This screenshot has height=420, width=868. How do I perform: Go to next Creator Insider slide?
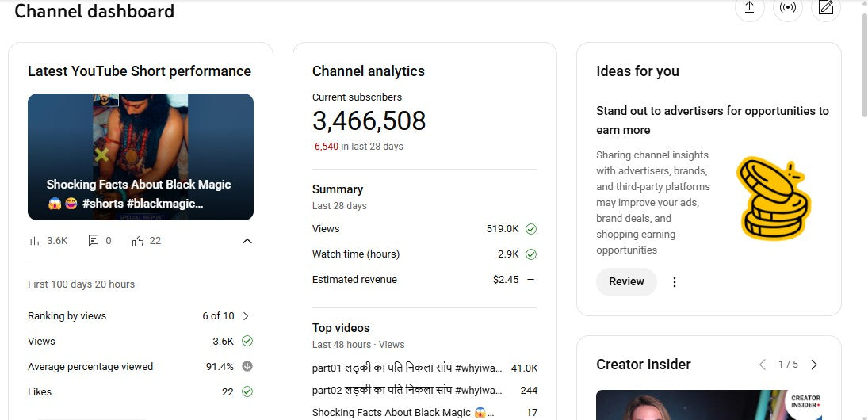pyautogui.click(x=814, y=365)
